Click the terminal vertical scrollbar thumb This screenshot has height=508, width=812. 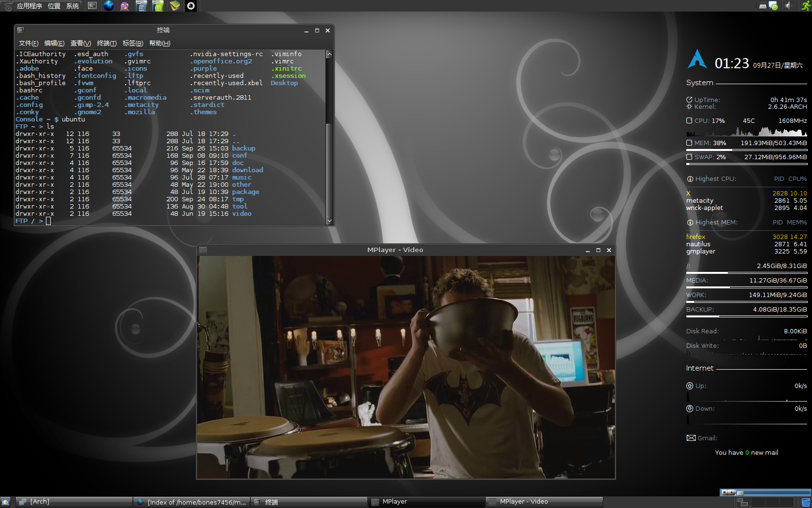[329, 169]
